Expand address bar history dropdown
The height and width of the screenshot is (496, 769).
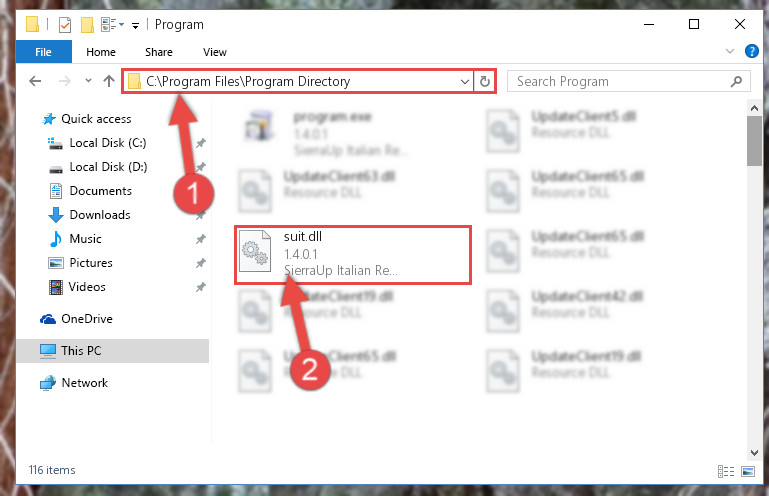pos(464,81)
